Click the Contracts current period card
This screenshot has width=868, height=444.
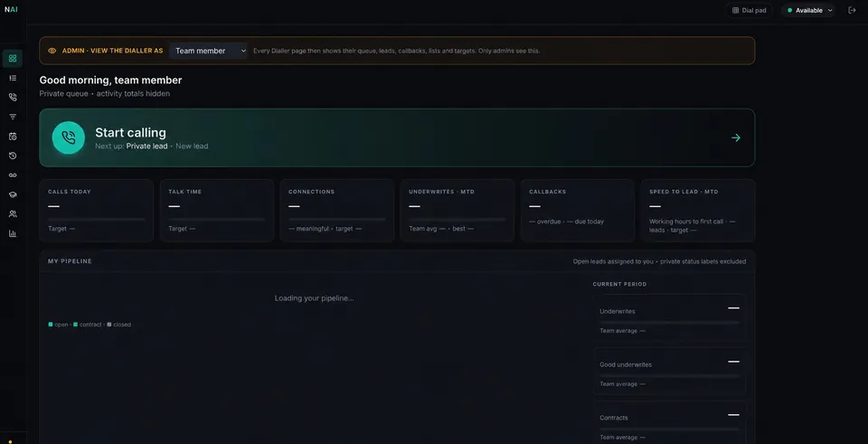(669, 424)
